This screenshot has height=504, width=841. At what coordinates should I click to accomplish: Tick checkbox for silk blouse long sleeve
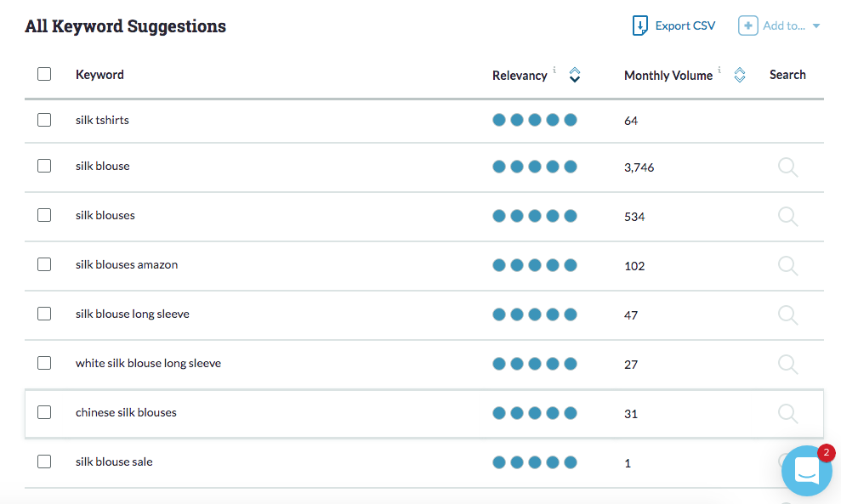click(x=44, y=314)
